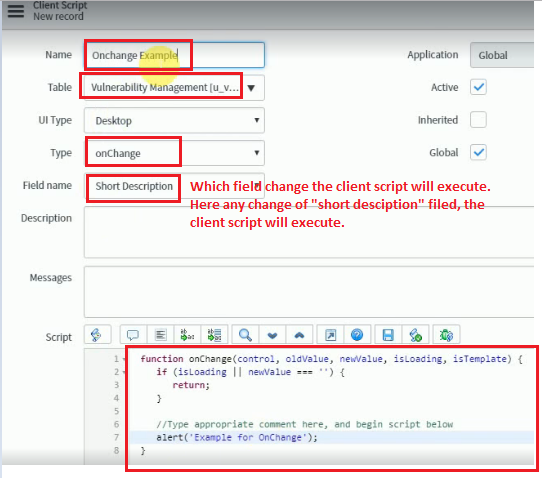Image resolution: width=542 pixels, height=478 pixels.
Task: Click the 'New record' header subtitle
Action: (x=58, y=16)
